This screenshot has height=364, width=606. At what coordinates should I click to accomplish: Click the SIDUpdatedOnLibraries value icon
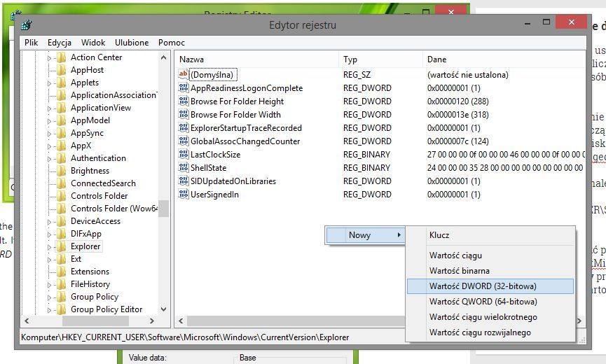183,181
